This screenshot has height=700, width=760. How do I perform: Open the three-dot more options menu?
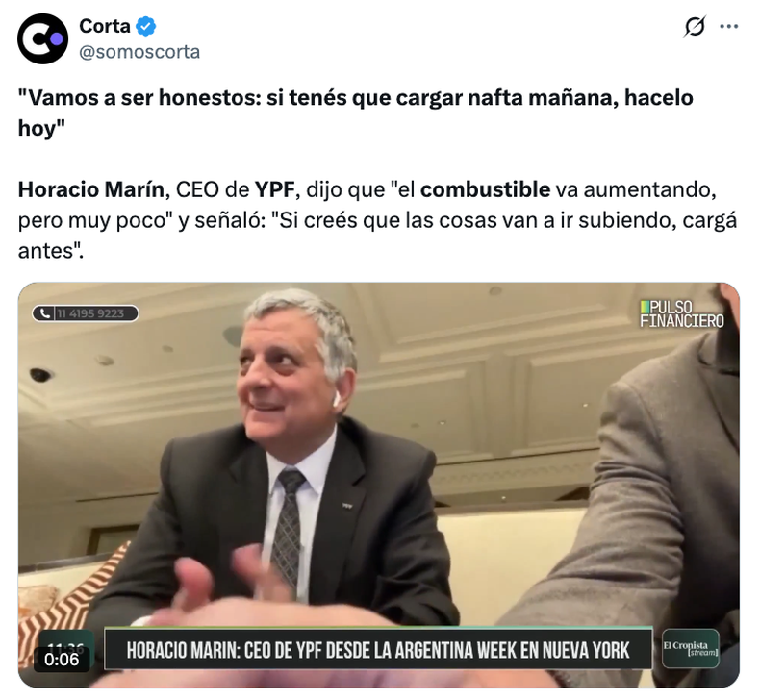(x=728, y=27)
